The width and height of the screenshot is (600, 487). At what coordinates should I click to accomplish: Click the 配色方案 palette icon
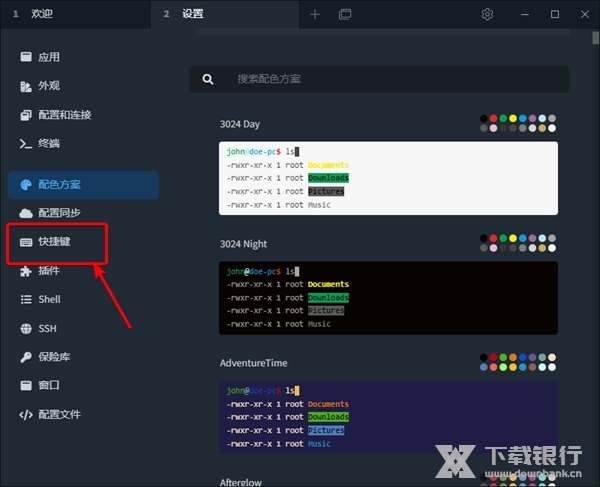pos(26,185)
